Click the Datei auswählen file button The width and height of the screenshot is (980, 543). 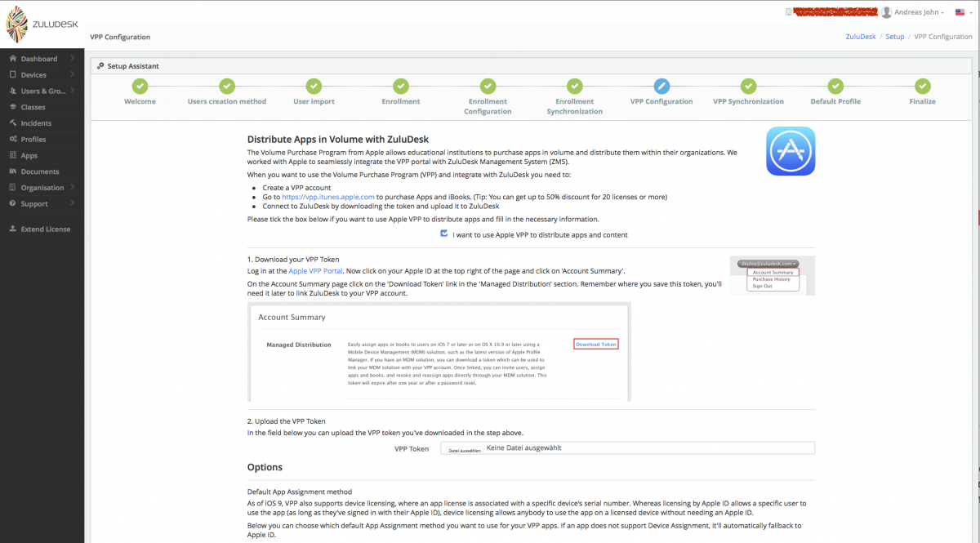[x=465, y=451]
